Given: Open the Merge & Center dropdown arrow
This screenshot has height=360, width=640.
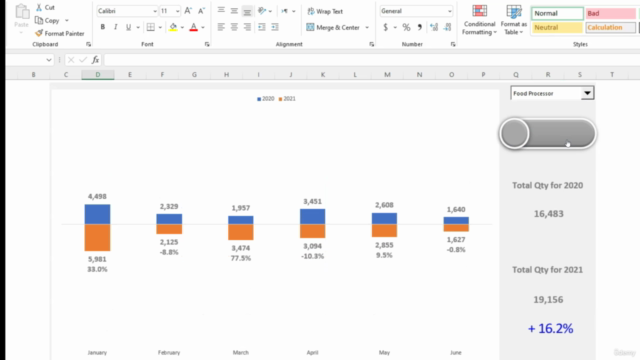Looking at the screenshot, I should pyautogui.click(x=367, y=27).
